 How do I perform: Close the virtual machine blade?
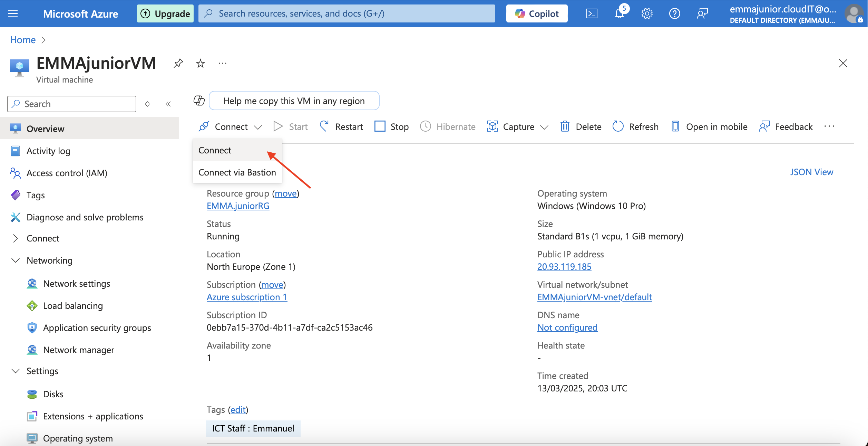click(843, 63)
